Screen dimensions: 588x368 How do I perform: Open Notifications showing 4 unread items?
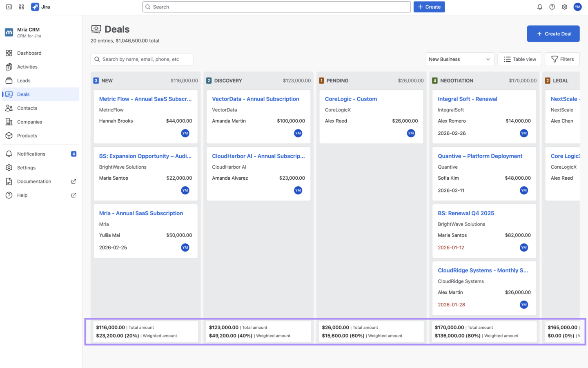click(x=31, y=154)
